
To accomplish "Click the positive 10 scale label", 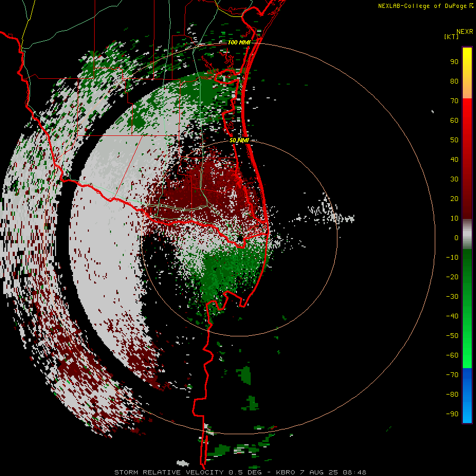I will [x=454, y=218].
